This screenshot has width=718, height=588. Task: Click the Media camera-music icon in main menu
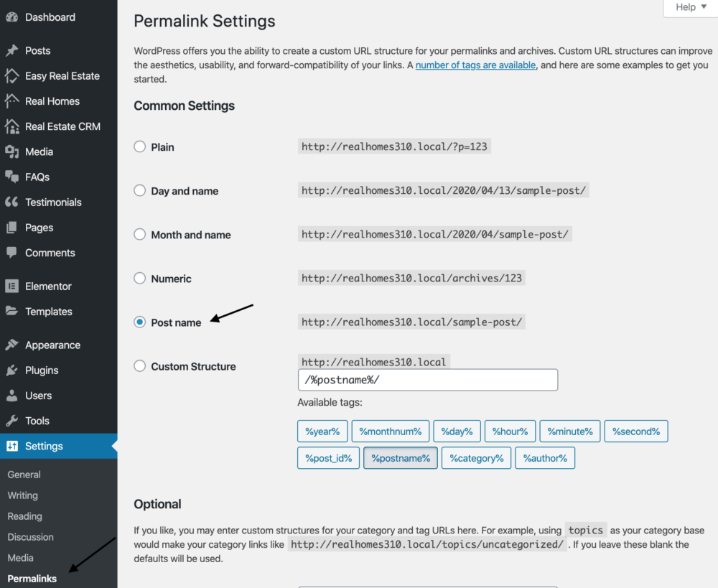click(12, 151)
